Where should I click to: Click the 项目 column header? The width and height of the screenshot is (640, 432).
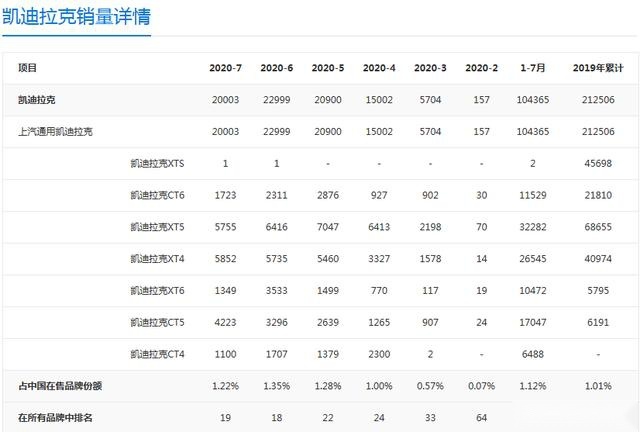[27, 68]
